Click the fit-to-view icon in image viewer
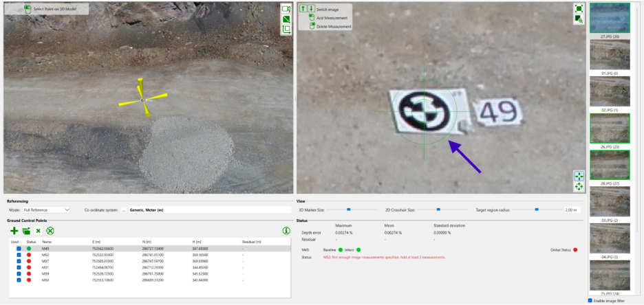The height and width of the screenshot is (305, 644). pos(579,8)
